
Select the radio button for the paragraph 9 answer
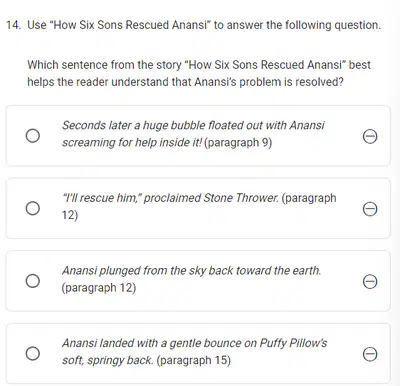(x=33, y=136)
